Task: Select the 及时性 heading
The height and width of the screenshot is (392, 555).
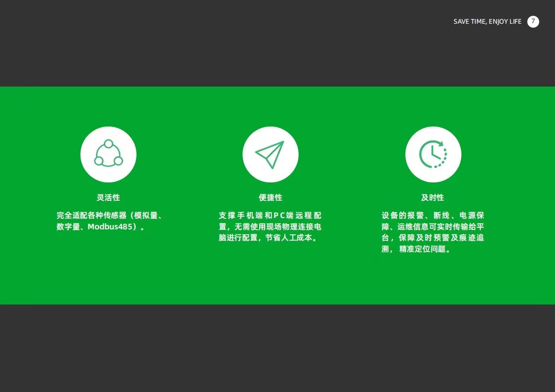Action: (x=432, y=197)
